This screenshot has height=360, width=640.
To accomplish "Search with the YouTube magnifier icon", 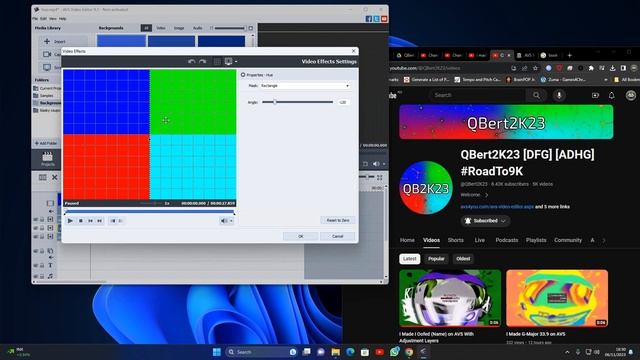I will tap(536, 95).
